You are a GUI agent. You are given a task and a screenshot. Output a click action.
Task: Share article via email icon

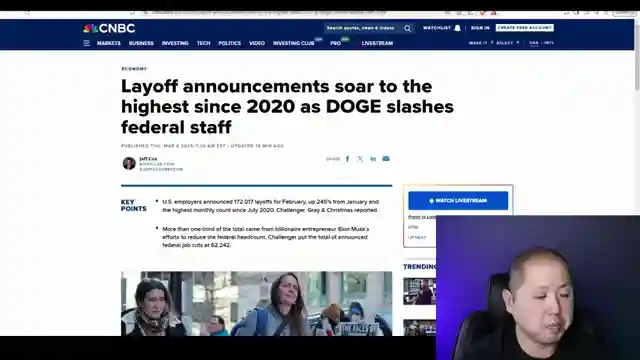[386, 159]
